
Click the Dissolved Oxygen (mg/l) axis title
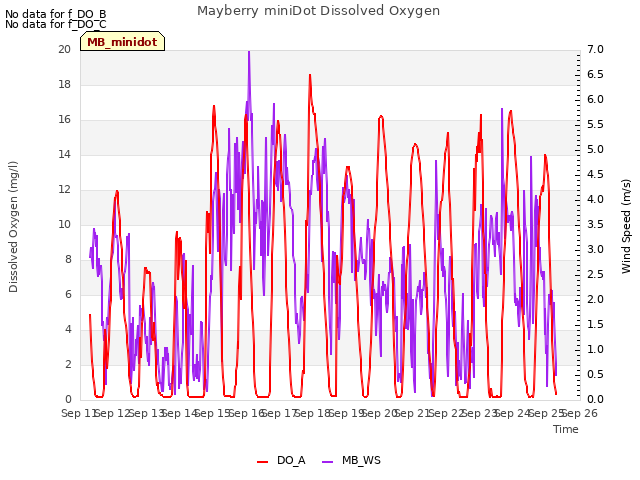point(13,227)
